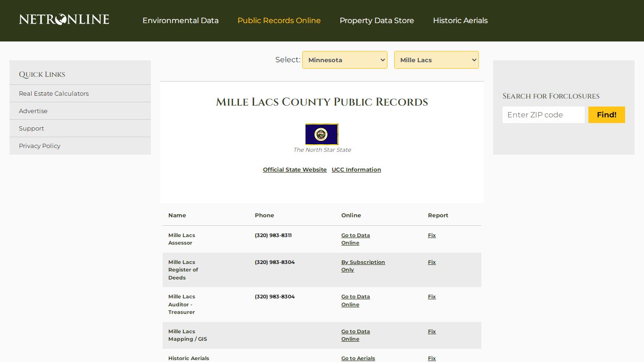Open Privacy Policy quick link

click(40, 146)
